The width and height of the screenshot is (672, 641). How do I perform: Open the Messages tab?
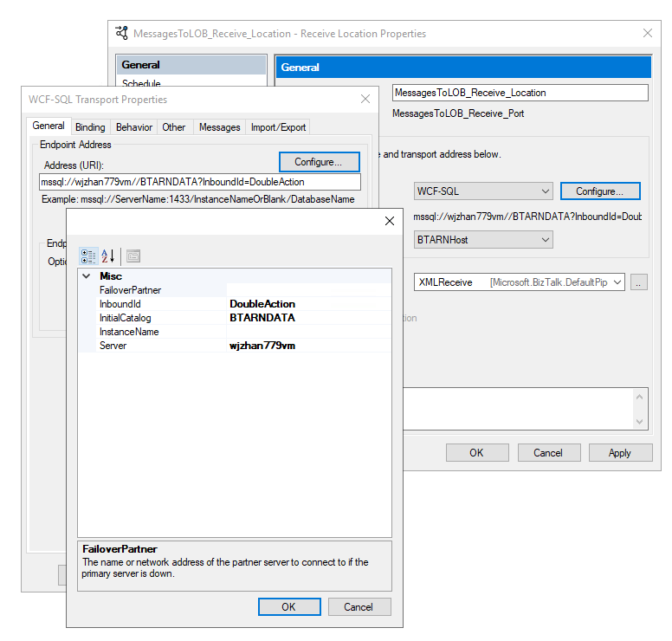coord(219,127)
